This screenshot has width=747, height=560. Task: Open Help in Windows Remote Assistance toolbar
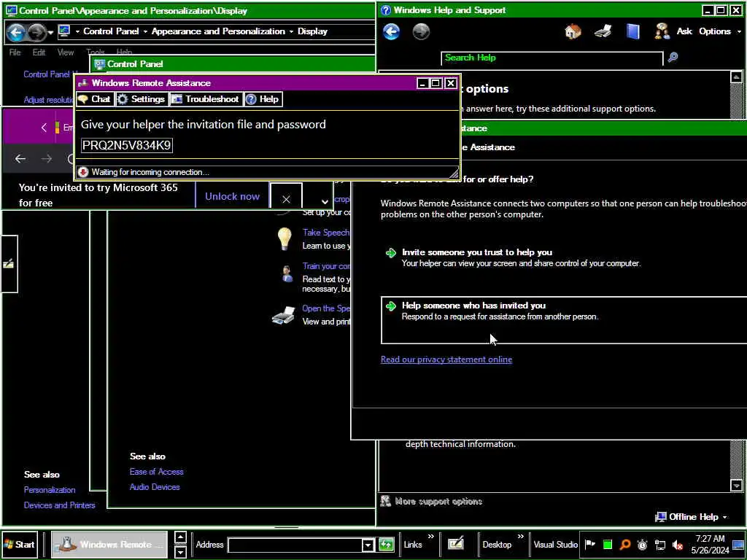(x=263, y=99)
